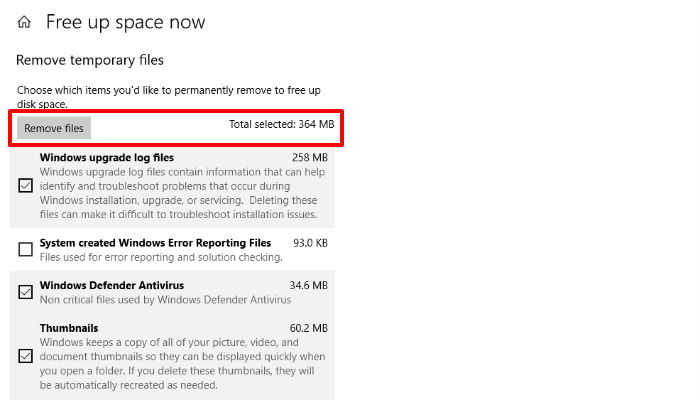Click the 'Remove temporary files' heading

click(x=90, y=60)
